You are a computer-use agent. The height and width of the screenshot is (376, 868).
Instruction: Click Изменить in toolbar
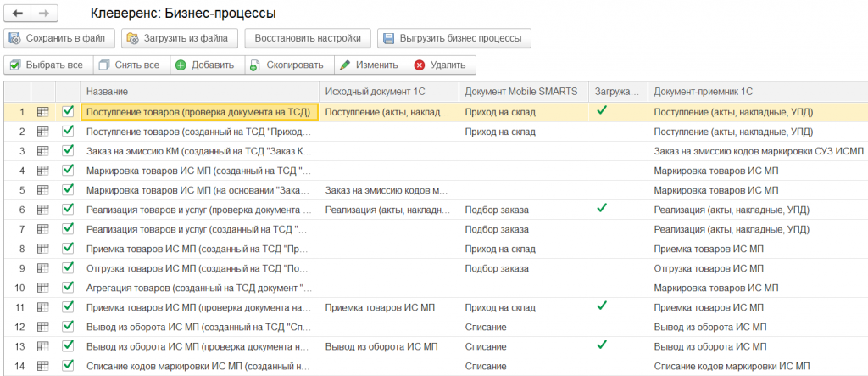click(370, 65)
